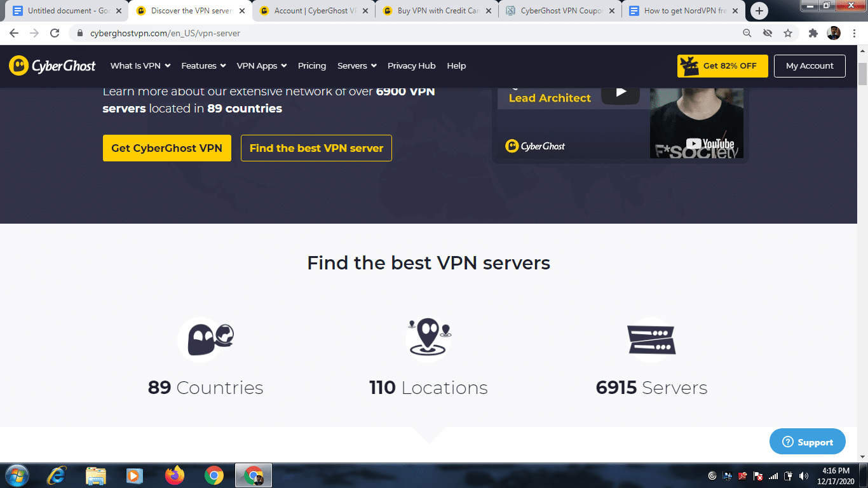Open the Help nav link
The height and width of the screenshot is (488, 868).
coord(456,65)
